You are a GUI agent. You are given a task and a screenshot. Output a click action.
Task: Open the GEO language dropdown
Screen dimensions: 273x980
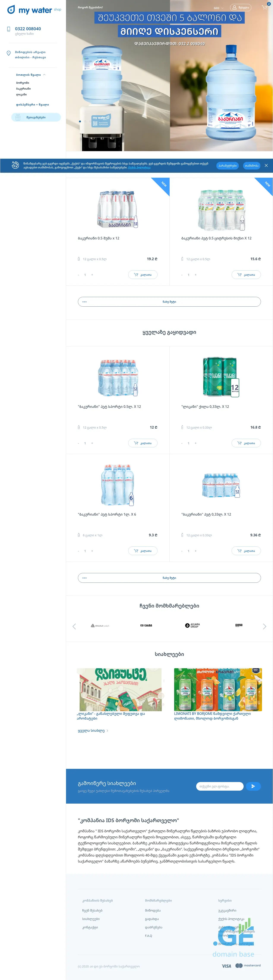[218, 8]
